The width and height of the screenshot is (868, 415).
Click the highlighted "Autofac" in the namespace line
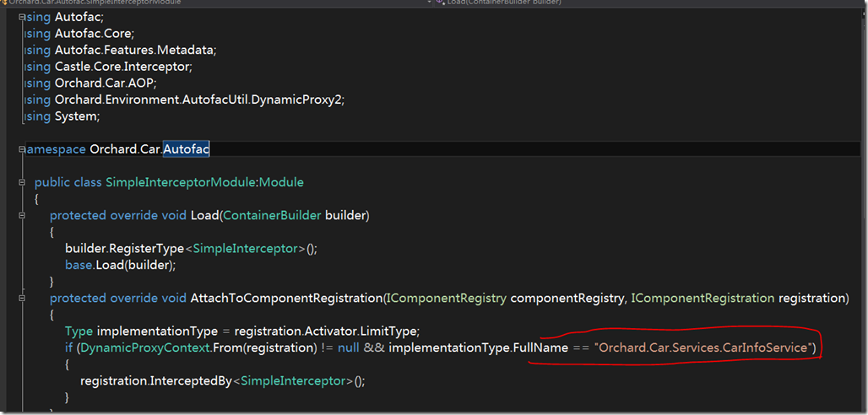(187, 149)
